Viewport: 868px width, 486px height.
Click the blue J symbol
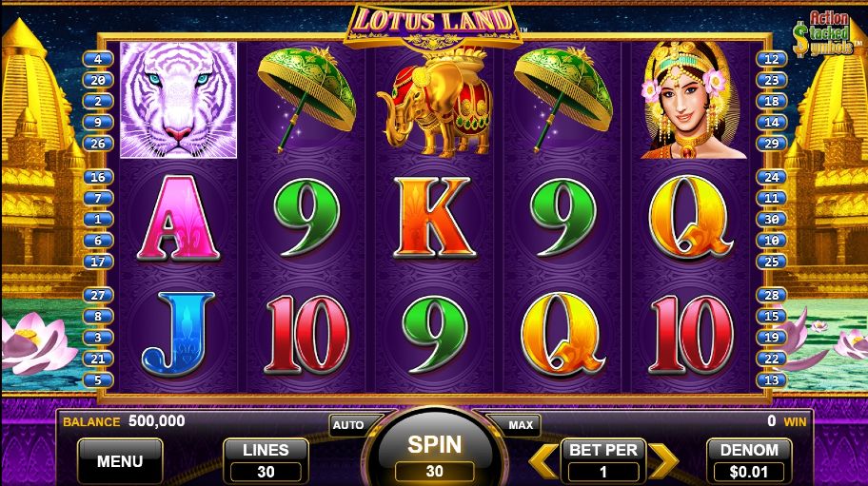click(x=178, y=335)
